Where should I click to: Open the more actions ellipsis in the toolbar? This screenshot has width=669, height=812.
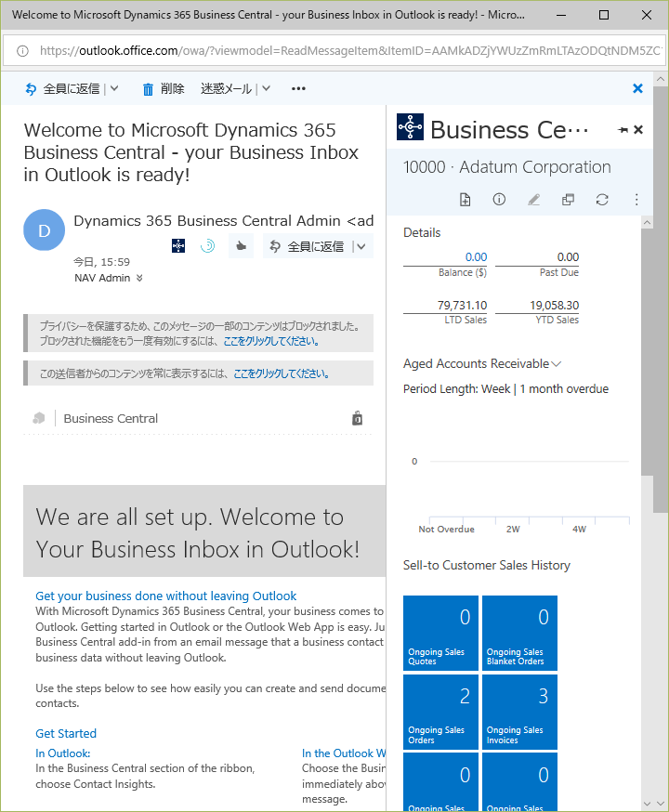point(299,88)
